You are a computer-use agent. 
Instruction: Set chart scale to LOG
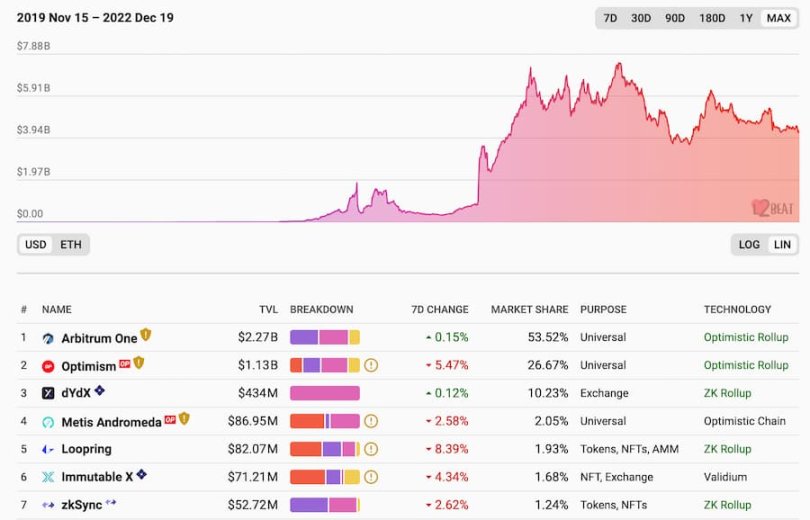click(x=749, y=245)
